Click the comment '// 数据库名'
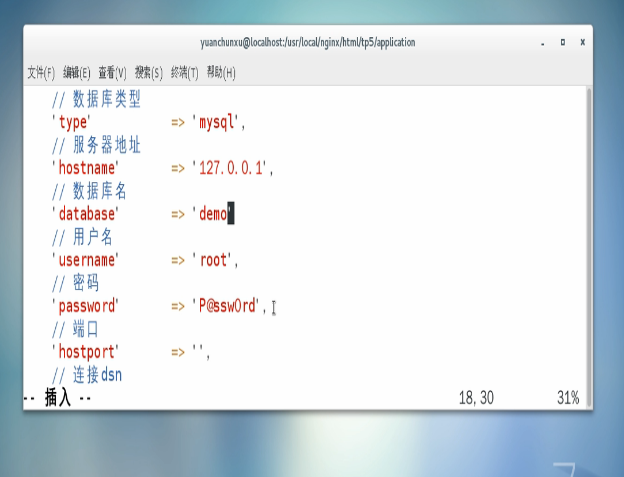 [89, 191]
